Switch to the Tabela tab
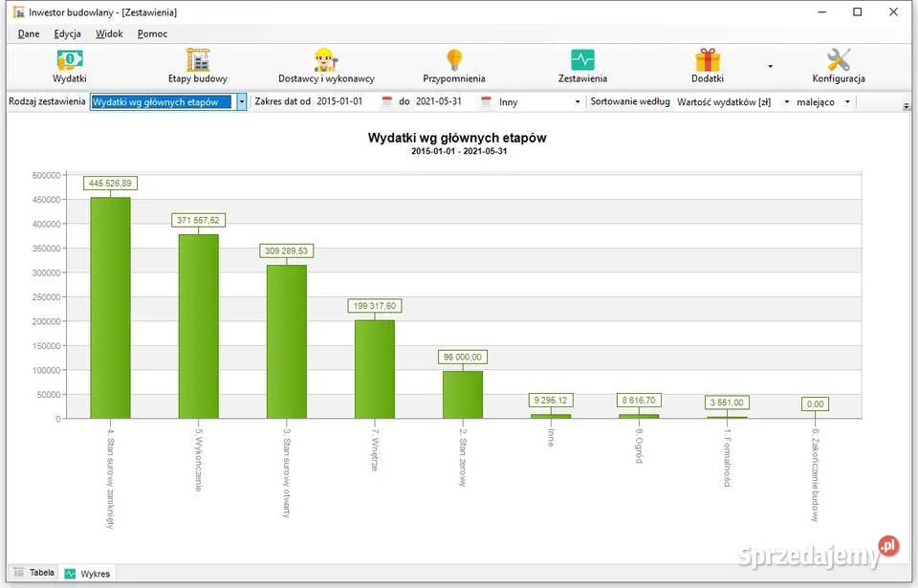 (x=34, y=572)
